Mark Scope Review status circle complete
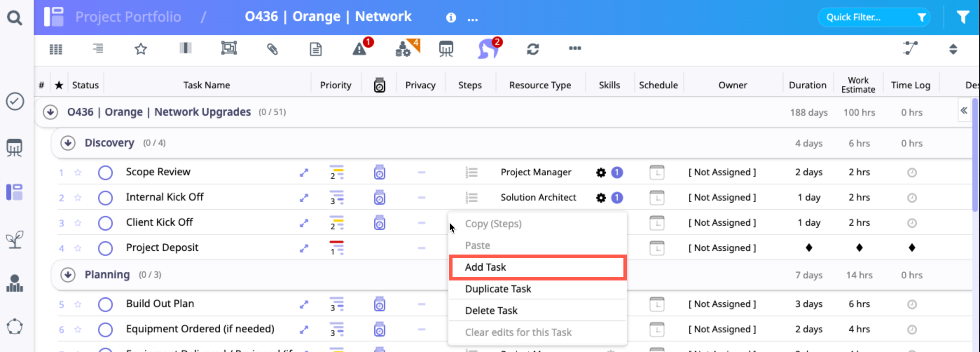Image resolution: width=980 pixels, height=352 pixels. click(105, 172)
